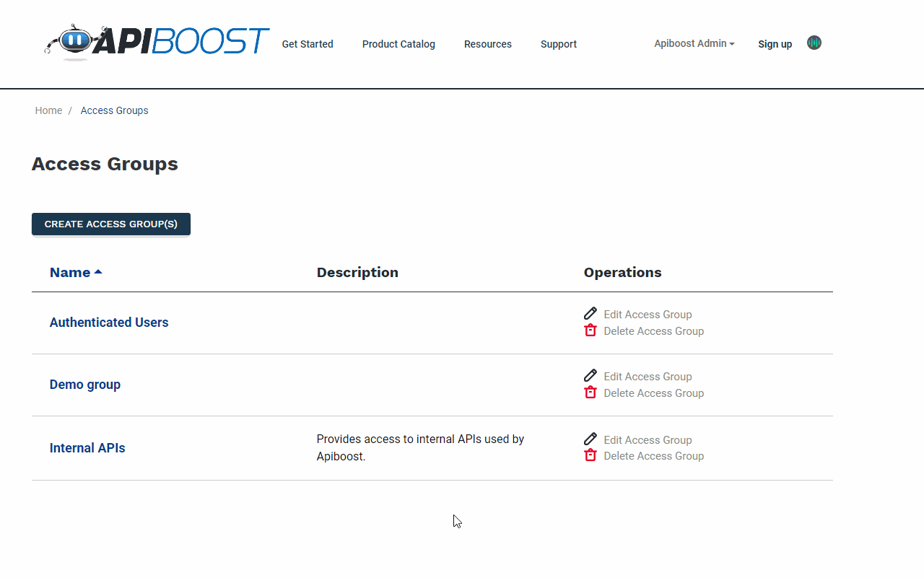Click the edit pencil icon for Authenticated Users

coord(590,313)
